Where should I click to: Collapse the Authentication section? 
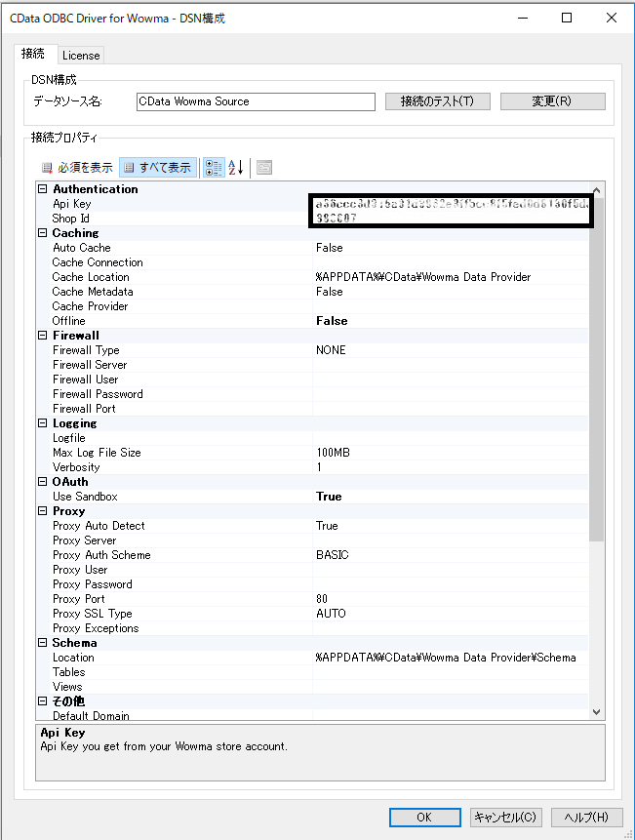(42, 188)
